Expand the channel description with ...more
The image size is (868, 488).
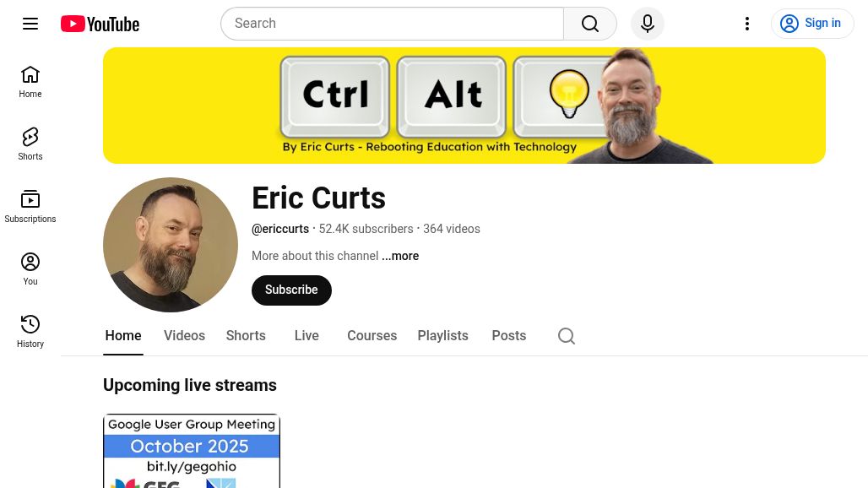[x=400, y=256]
